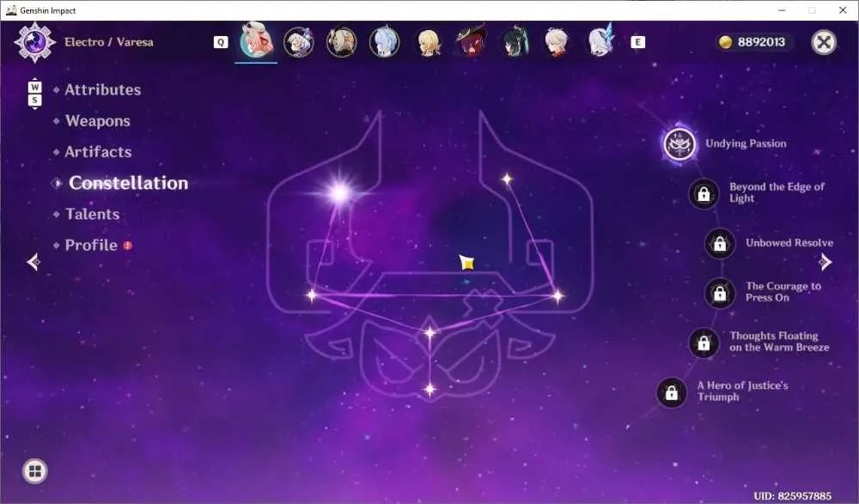The image size is (859, 504).
Task: Select Varesa's pink-haired portrait
Action: [x=256, y=41]
